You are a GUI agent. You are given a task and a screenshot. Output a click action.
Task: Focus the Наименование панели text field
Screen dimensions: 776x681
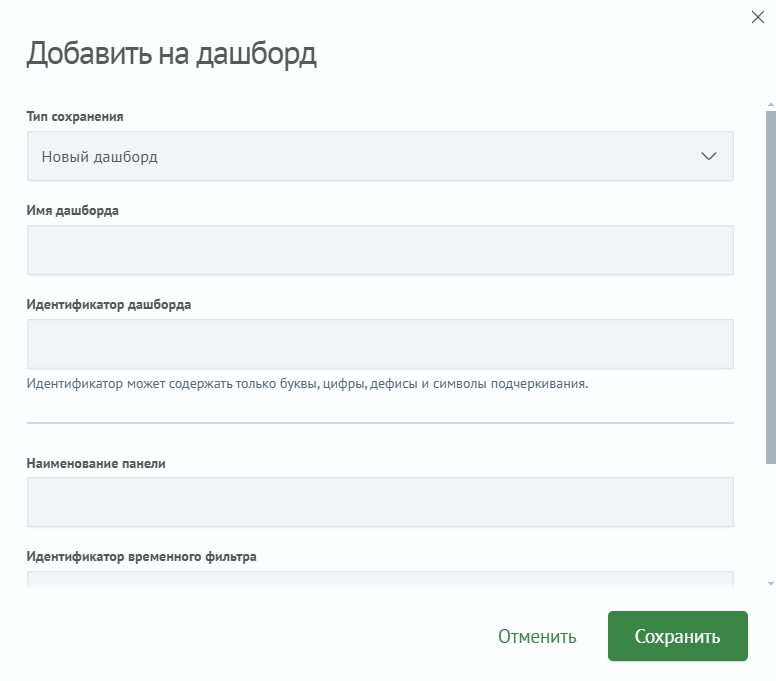[x=380, y=502]
